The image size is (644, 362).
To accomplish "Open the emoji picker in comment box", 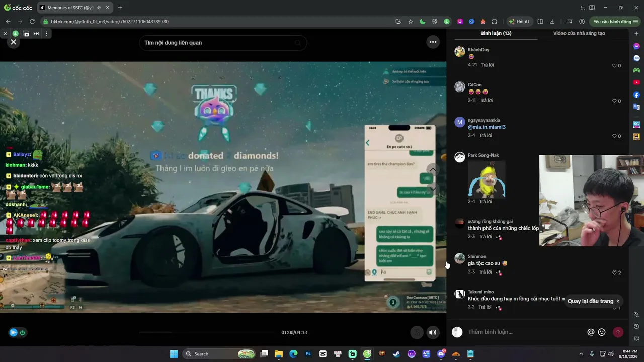I will [x=602, y=332].
